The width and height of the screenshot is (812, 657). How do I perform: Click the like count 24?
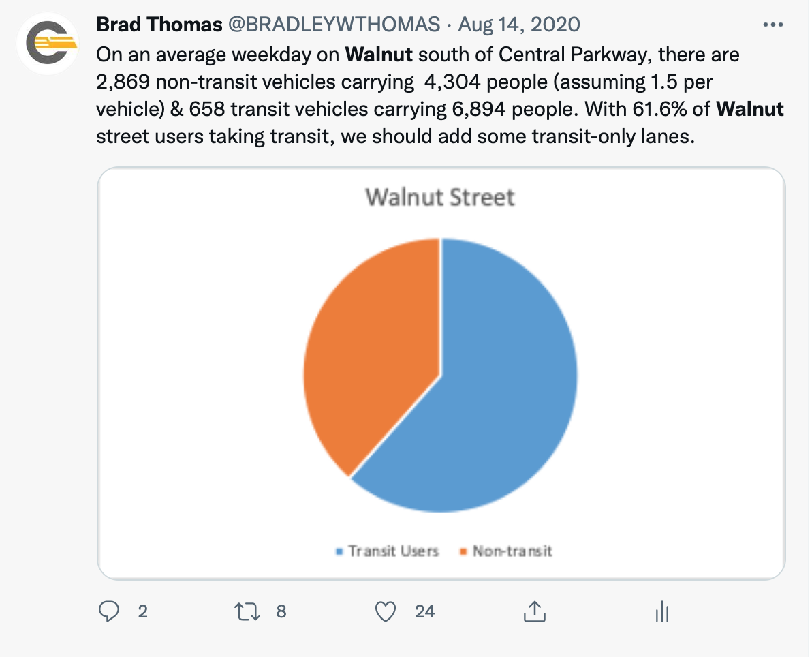424,612
